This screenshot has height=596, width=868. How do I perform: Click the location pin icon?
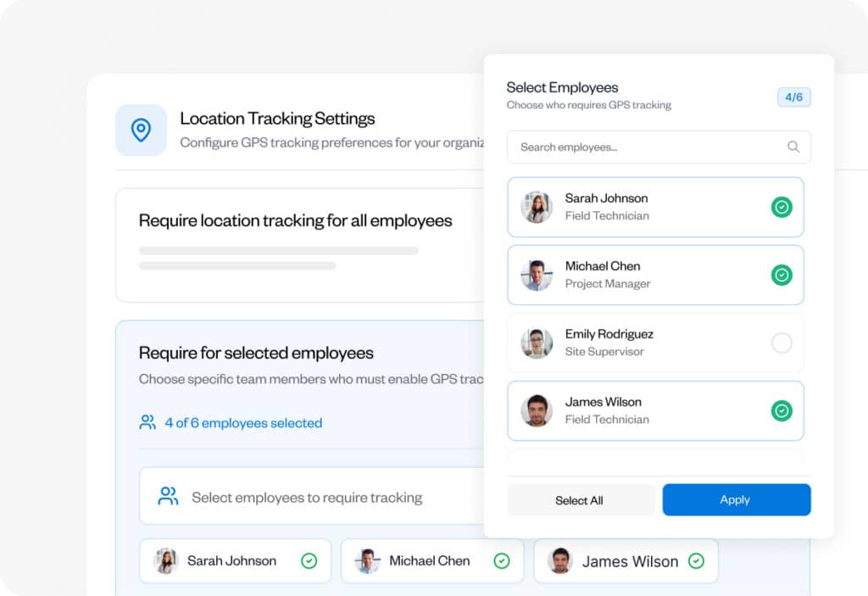tap(141, 130)
